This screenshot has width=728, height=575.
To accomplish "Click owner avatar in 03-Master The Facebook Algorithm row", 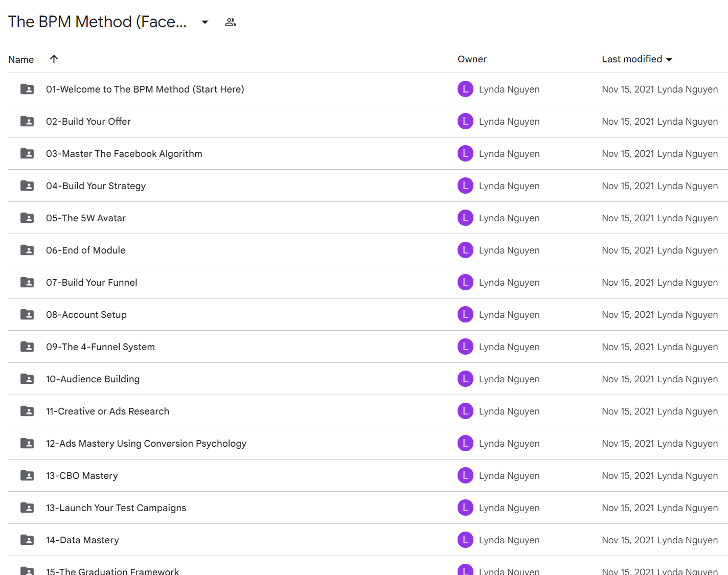I will coord(465,153).
